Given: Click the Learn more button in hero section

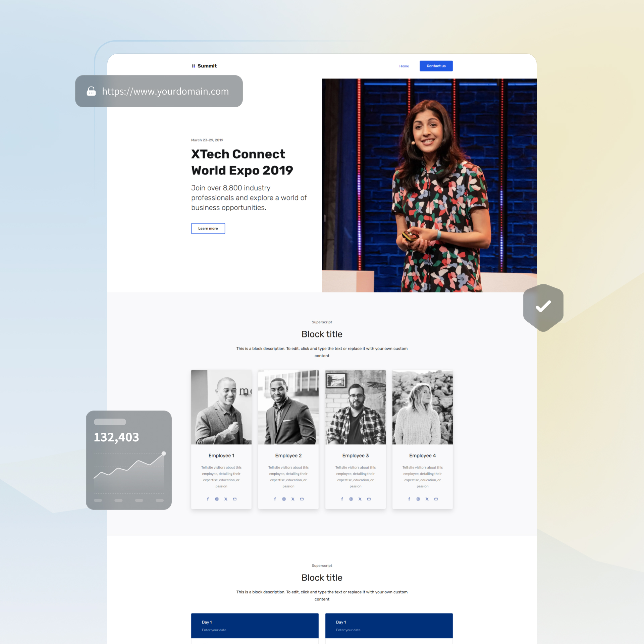Looking at the screenshot, I should [x=208, y=228].
